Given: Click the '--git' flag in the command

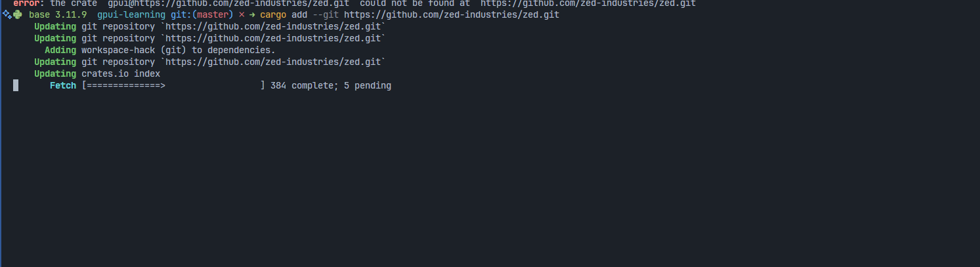Looking at the screenshot, I should [x=326, y=14].
